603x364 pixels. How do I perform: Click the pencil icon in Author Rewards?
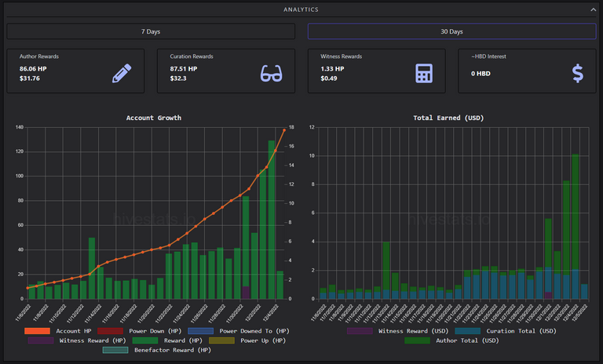click(122, 73)
